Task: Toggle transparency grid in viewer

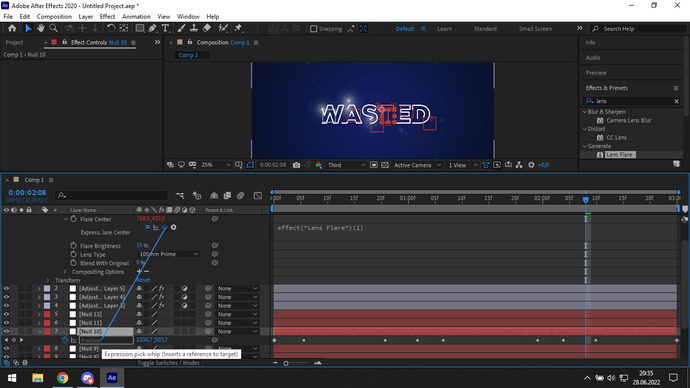Action: [385, 165]
